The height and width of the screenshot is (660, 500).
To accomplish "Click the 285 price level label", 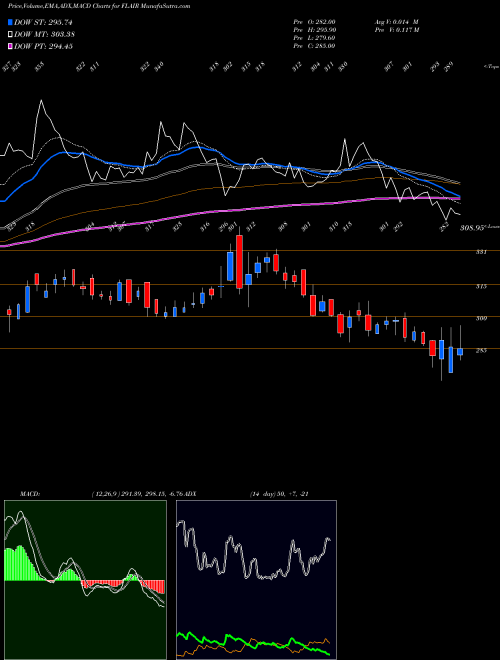I will [x=481, y=350].
